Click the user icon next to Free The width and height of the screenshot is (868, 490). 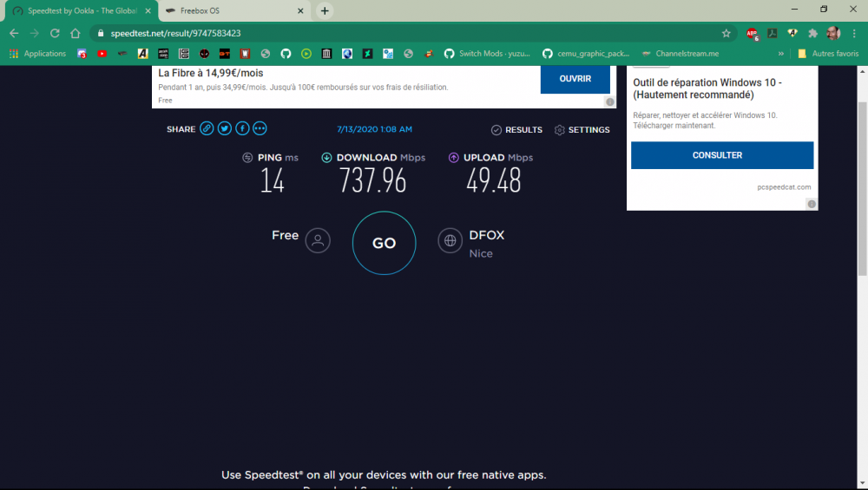coord(318,241)
